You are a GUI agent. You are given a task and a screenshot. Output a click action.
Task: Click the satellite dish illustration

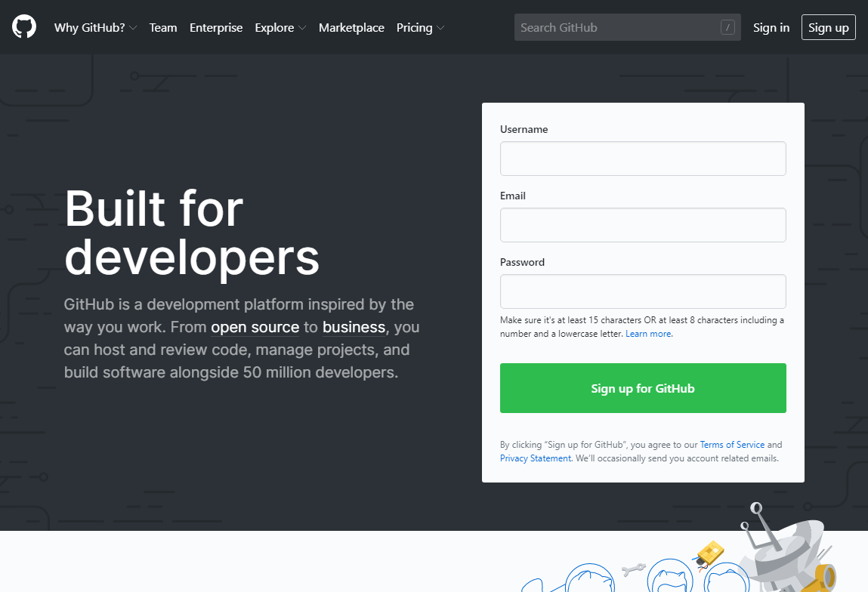(x=784, y=553)
